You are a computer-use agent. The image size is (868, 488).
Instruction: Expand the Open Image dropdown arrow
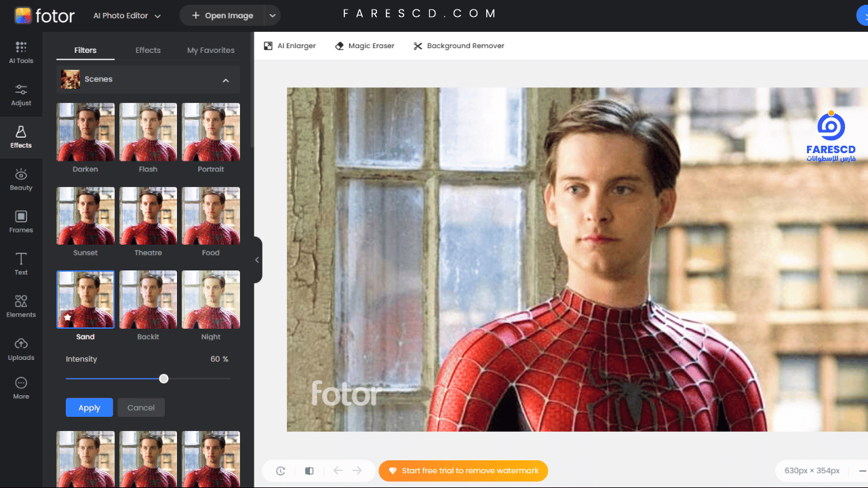click(273, 16)
